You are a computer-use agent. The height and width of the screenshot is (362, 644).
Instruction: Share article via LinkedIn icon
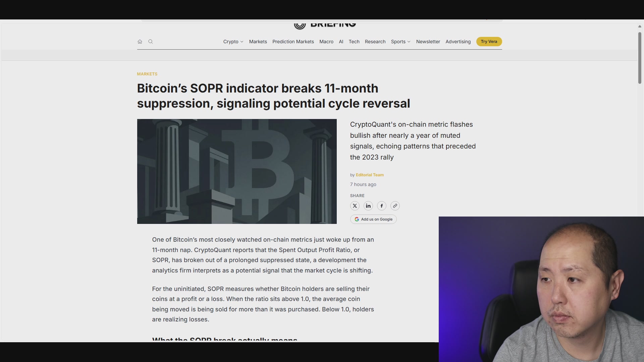(x=368, y=206)
